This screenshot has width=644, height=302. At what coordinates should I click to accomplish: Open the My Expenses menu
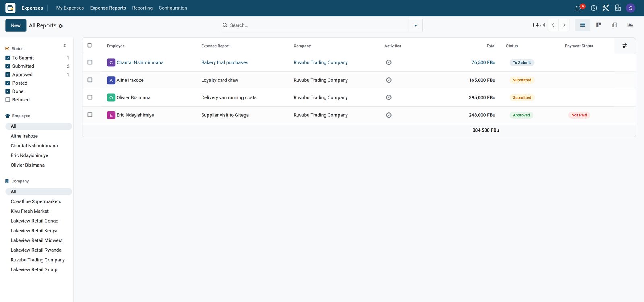tap(70, 8)
